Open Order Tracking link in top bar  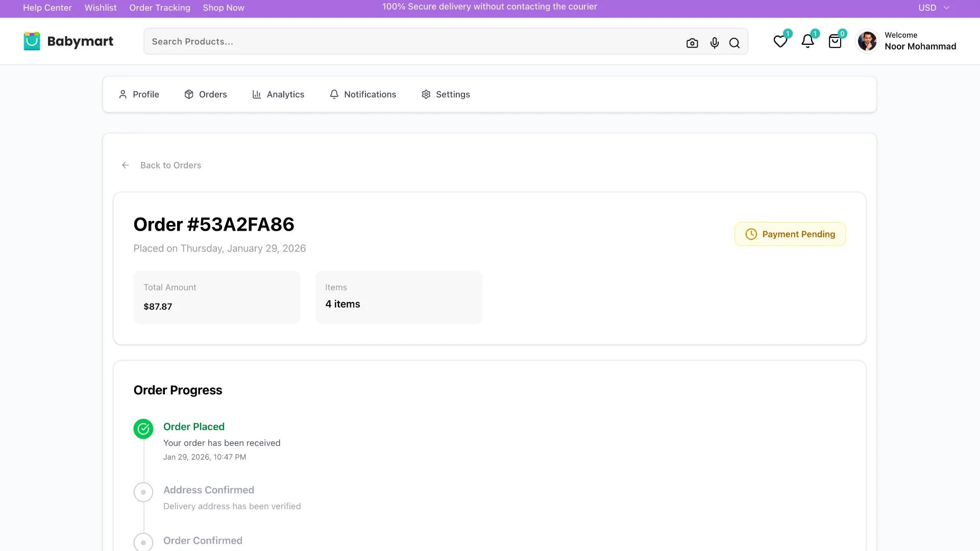tap(160, 8)
